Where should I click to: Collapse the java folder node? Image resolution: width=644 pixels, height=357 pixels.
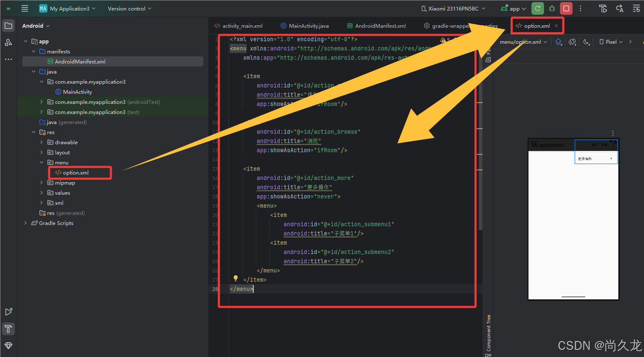pos(34,71)
